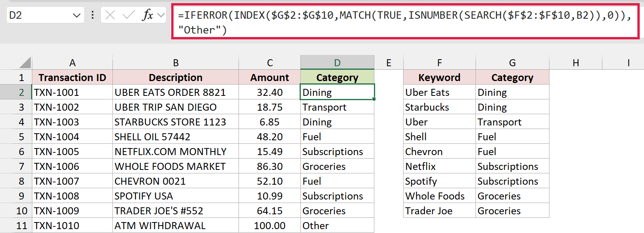Select column F header
644x233 pixels.
439,63
